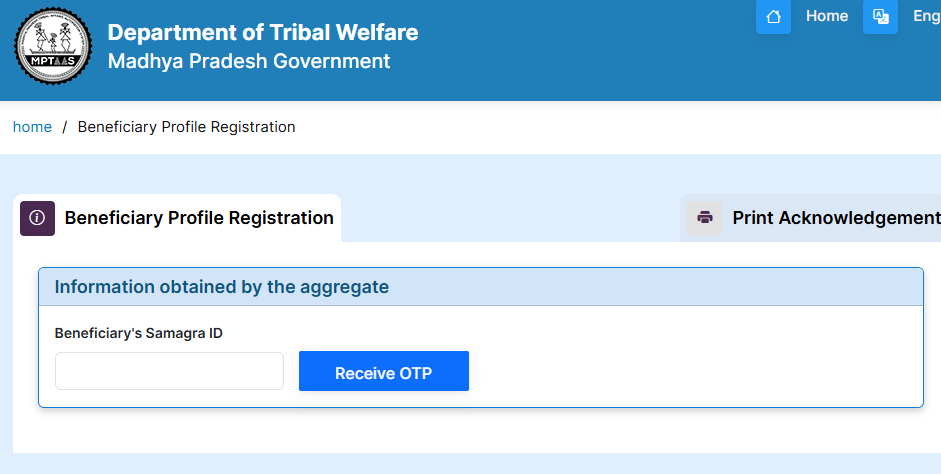The width and height of the screenshot is (941, 474).
Task: Click the house icon button in header
Action: click(773, 16)
